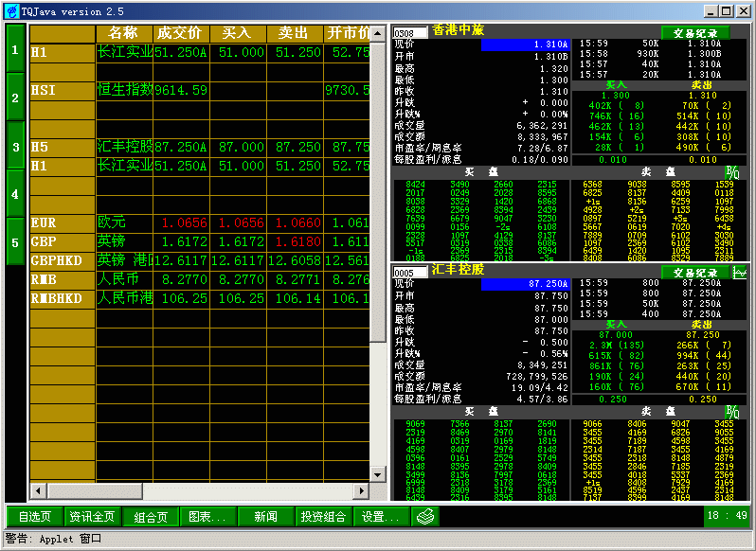Switch to page tab 1 on the left sidebar
756x551 pixels.
[x=15, y=49]
